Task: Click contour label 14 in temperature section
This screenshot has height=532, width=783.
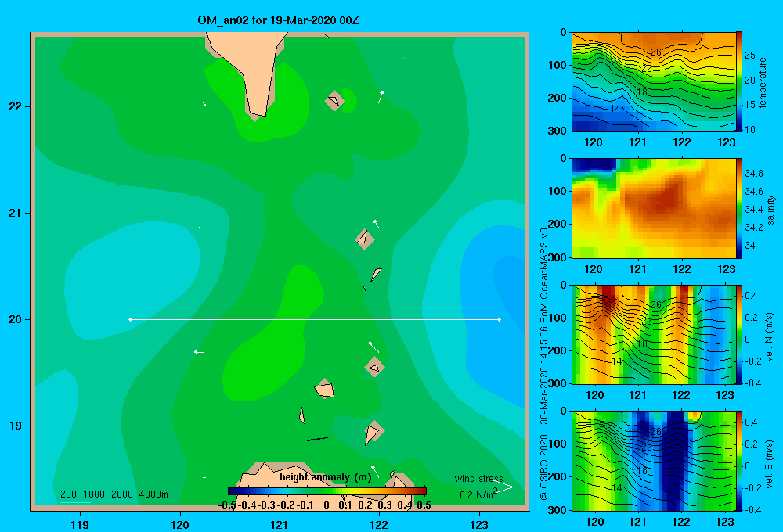Action: tap(615, 108)
